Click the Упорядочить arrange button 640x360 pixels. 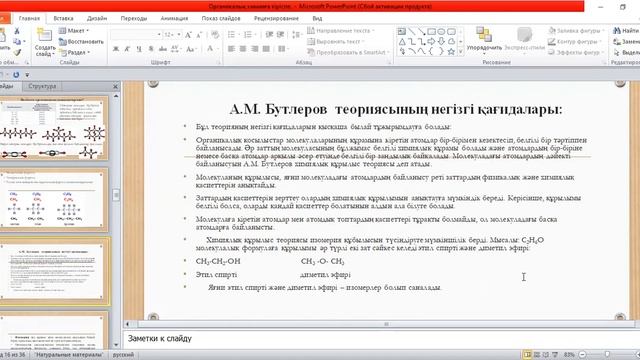(x=484, y=40)
